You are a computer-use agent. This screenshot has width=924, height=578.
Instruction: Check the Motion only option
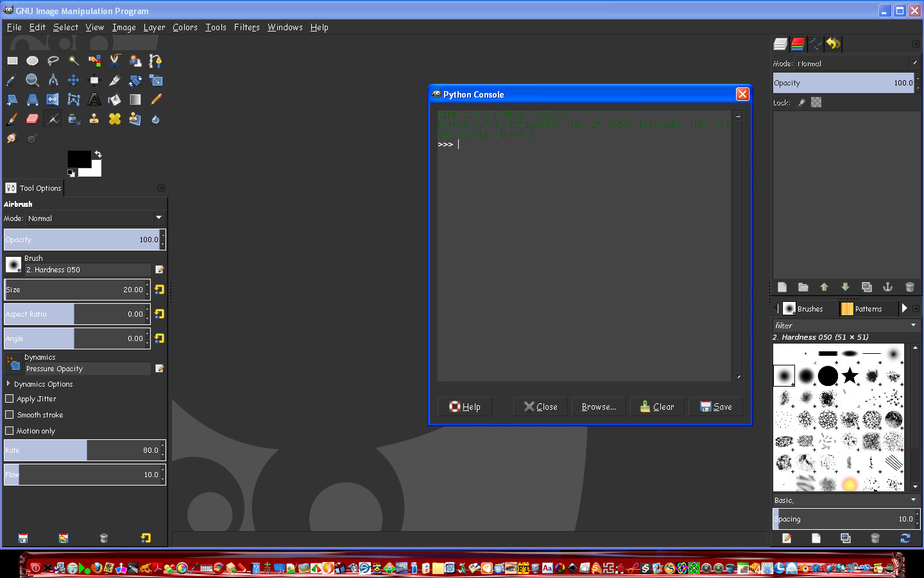click(x=10, y=431)
